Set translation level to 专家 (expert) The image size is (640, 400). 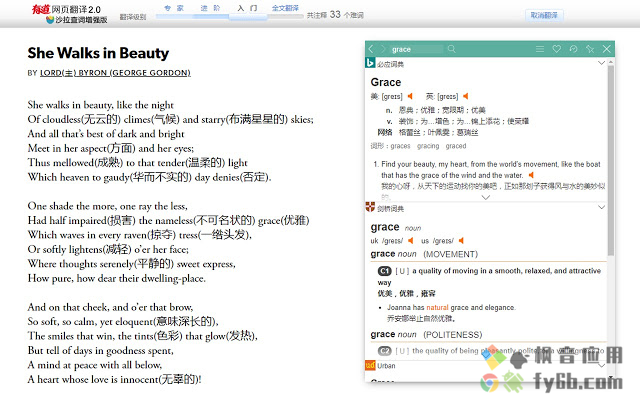(x=174, y=8)
